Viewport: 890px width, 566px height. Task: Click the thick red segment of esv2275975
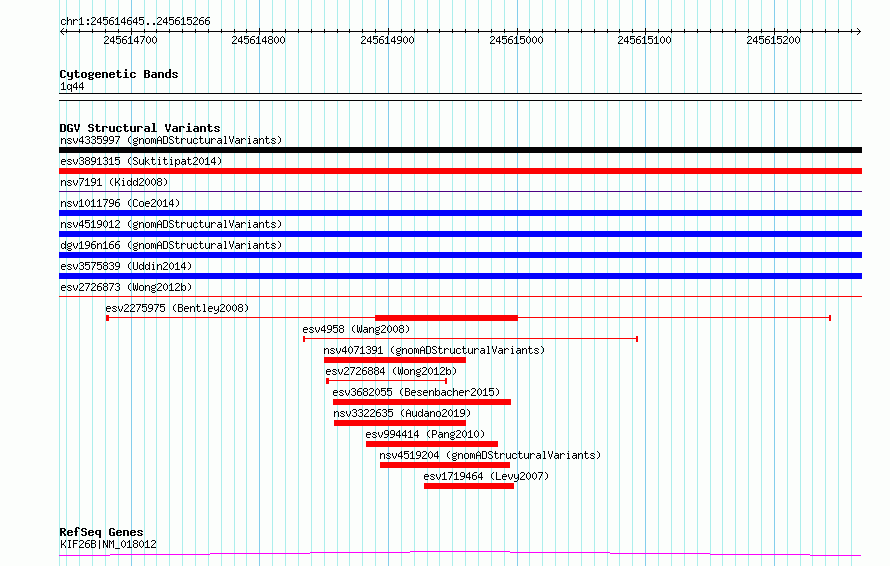tap(447, 318)
